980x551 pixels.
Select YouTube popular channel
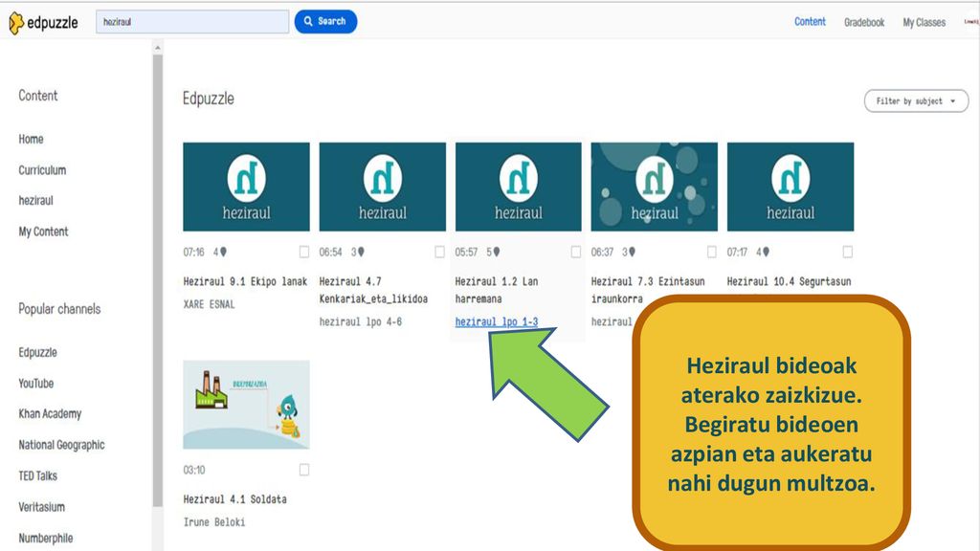[35, 384]
